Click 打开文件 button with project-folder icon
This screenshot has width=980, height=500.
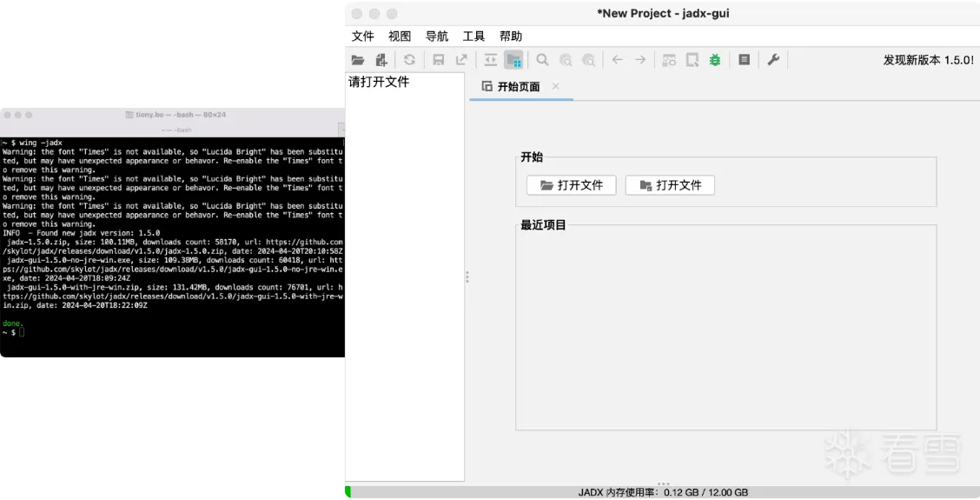(670, 185)
